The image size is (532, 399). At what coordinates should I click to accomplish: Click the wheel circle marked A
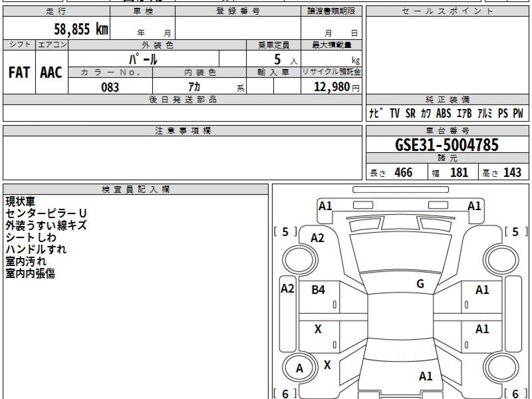click(300, 368)
